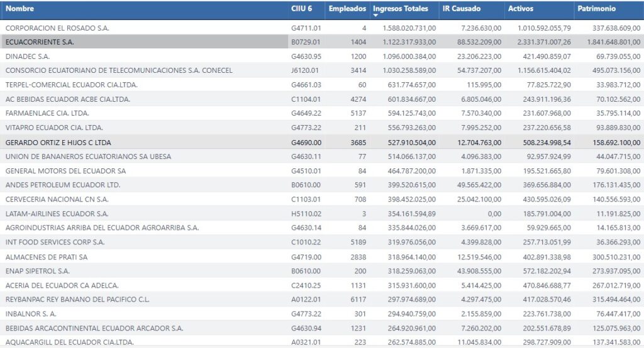Click total income 1.096.000.384,00
This screenshot has height=348, width=644.
coord(409,57)
